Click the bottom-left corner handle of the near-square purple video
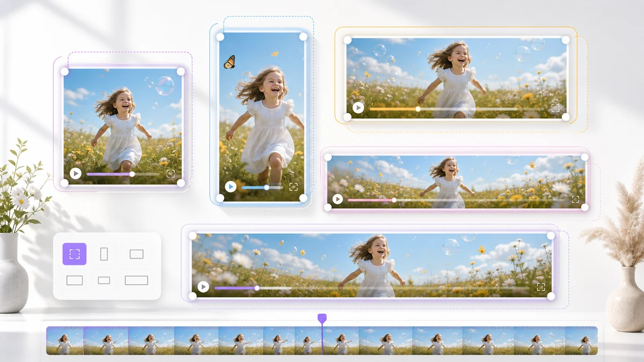Screen dimensions: 644x362 click(x=64, y=183)
